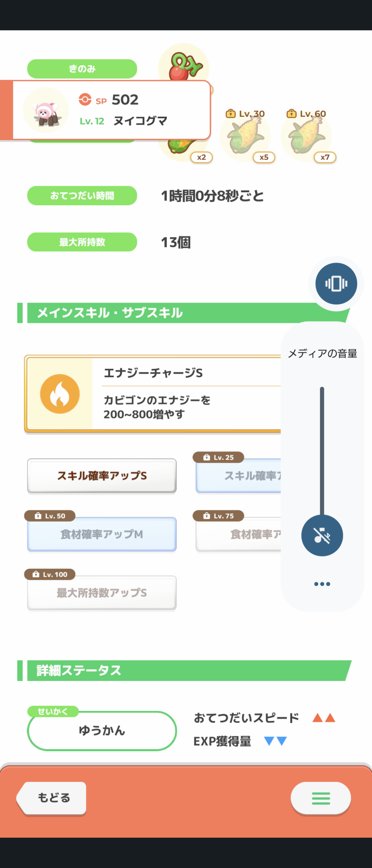Tap the locked Lv. 75 sub skill
Viewport: 372px width, 868px height.
[238, 534]
